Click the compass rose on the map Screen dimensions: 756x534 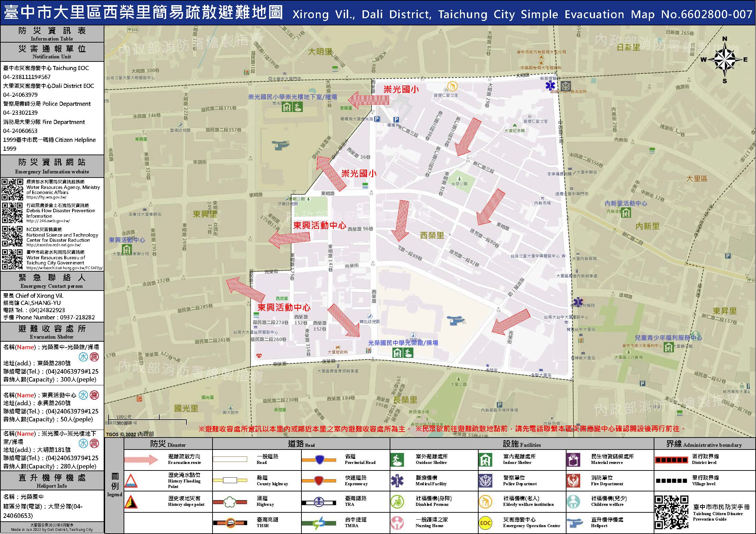tap(725, 60)
